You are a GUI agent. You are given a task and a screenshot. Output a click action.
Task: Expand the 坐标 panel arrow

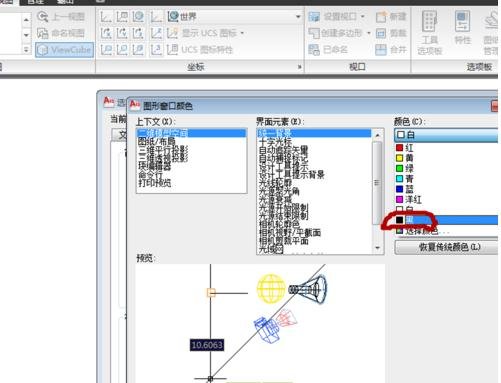tap(299, 67)
